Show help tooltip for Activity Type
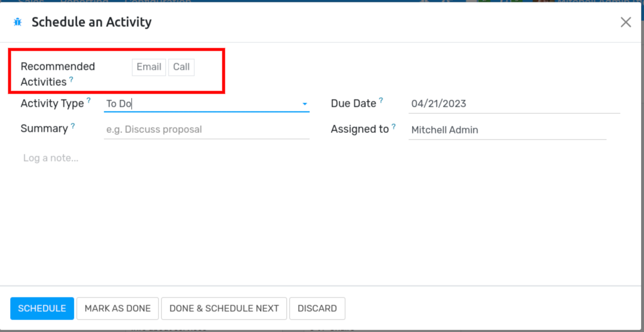Image resolution: width=644 pixels, height=332 pixels. click(x=89, y=100)
